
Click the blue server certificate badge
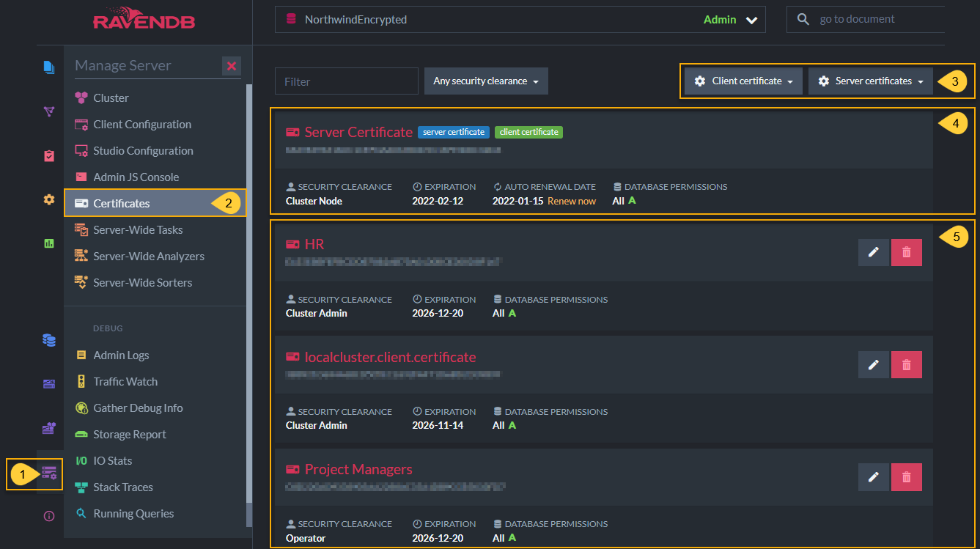pos(454,132)
